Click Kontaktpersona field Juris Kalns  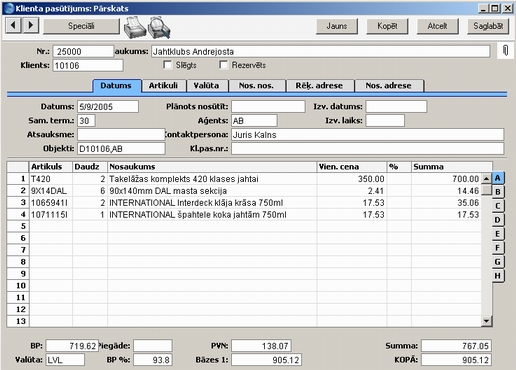point(368,135)
